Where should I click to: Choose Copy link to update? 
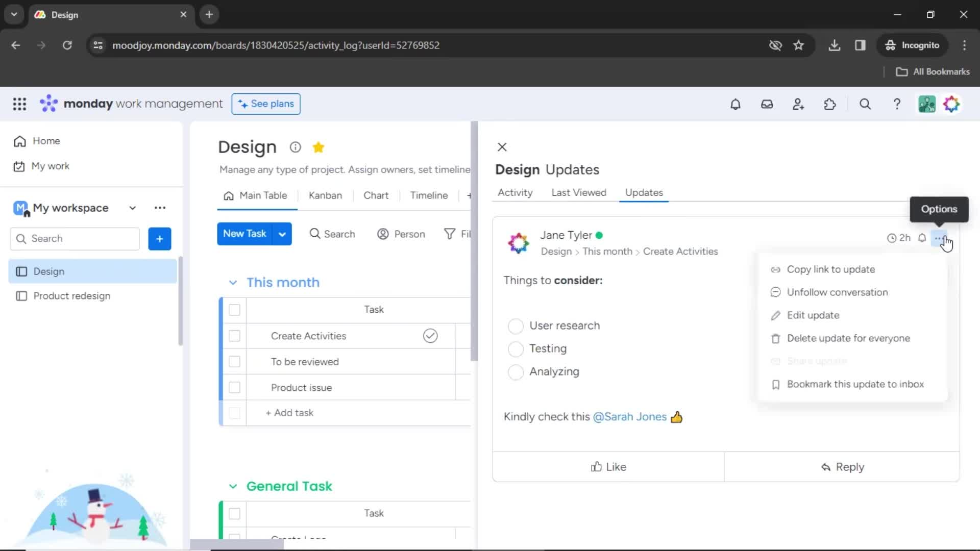pyautogui.click(x=830, y=269)
